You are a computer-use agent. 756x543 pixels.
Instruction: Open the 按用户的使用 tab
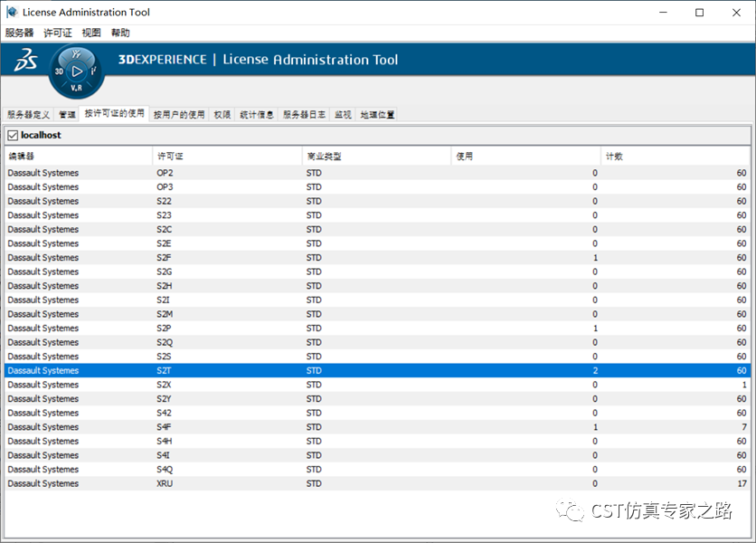coord(179,114)
